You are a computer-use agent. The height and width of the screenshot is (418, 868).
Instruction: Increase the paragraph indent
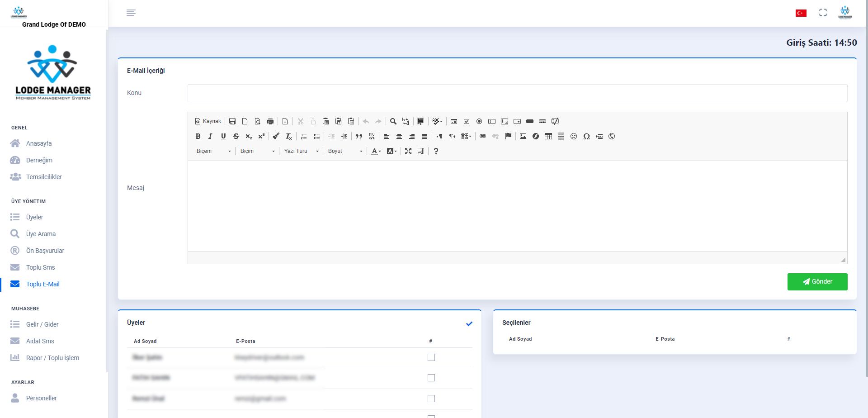[x=344, y=136]
